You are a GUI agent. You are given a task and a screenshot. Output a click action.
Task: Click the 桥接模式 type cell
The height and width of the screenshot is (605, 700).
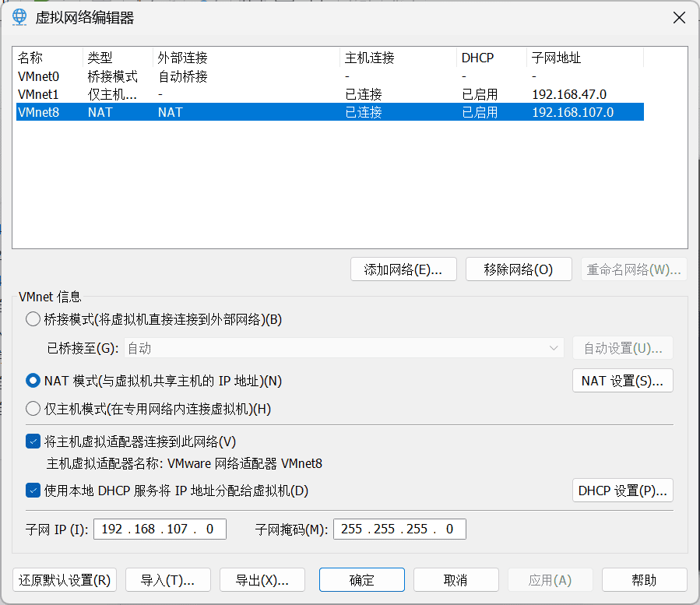[112, 76]
